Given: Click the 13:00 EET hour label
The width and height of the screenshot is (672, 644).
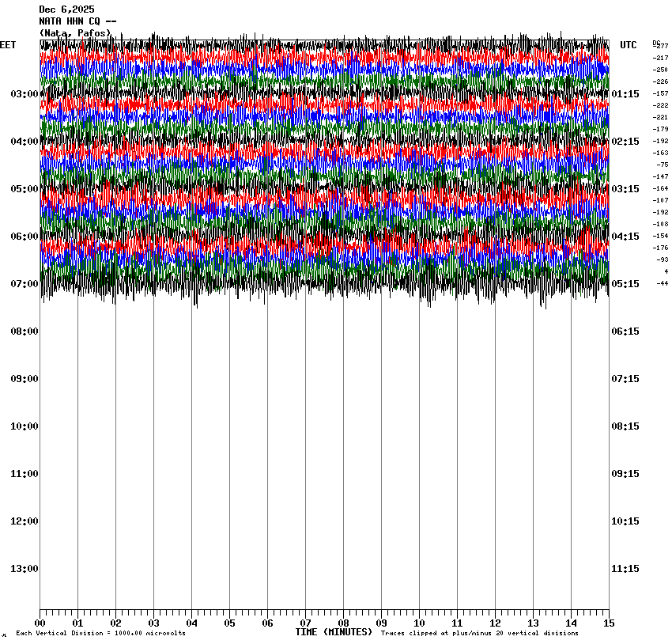Looking at the screenshot, I should click(x=24, y=569).
